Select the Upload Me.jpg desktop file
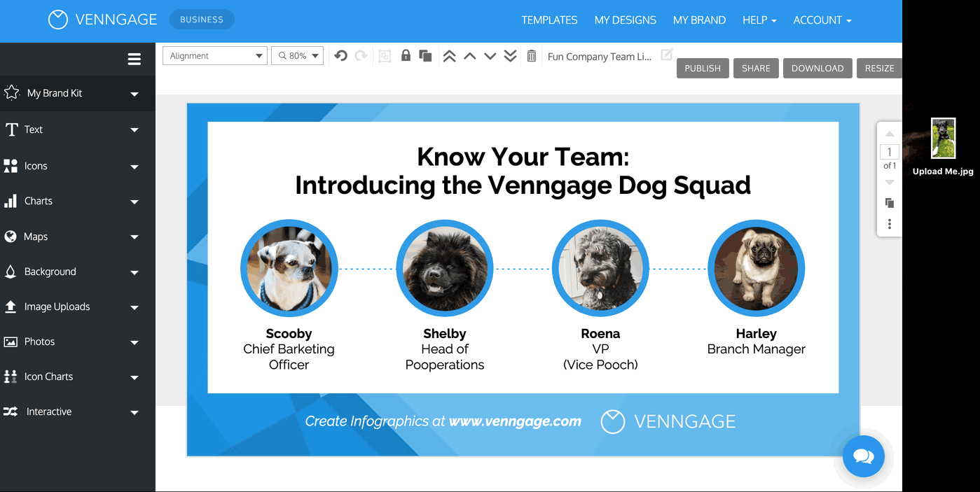This screenshot has height=492, width=980. coord(943,148)
